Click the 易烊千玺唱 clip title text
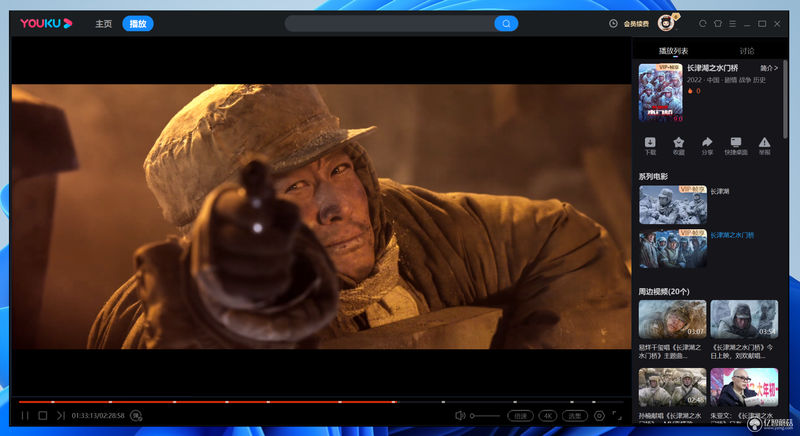This screenshot has width=800, height=436. point(670,351)
